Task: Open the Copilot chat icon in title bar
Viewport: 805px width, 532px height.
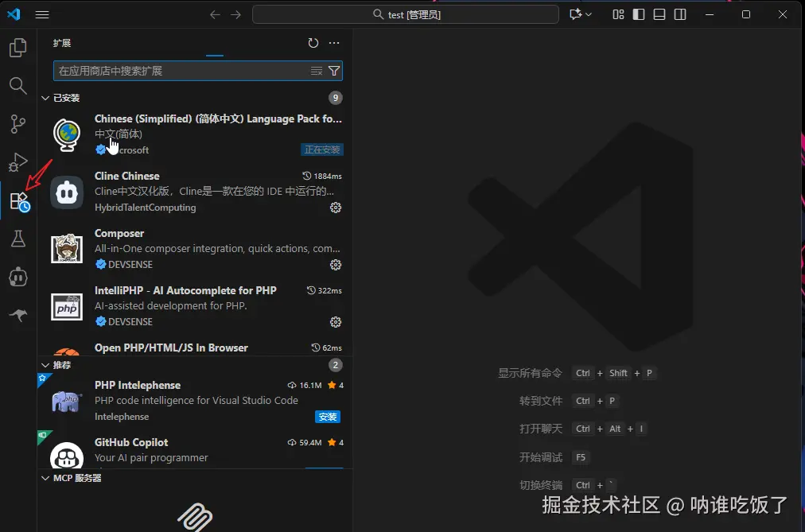Action: pos(575,14)
